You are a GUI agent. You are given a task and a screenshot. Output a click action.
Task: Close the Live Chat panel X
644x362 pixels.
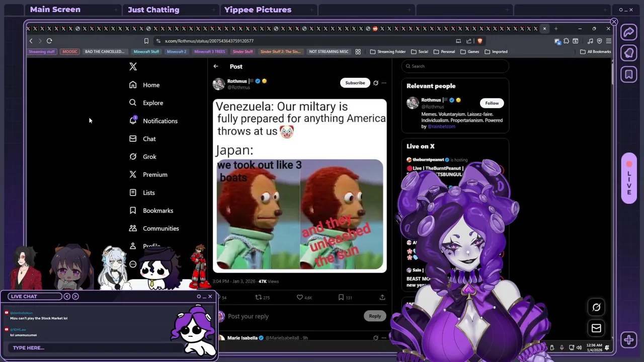coord(210,296)
